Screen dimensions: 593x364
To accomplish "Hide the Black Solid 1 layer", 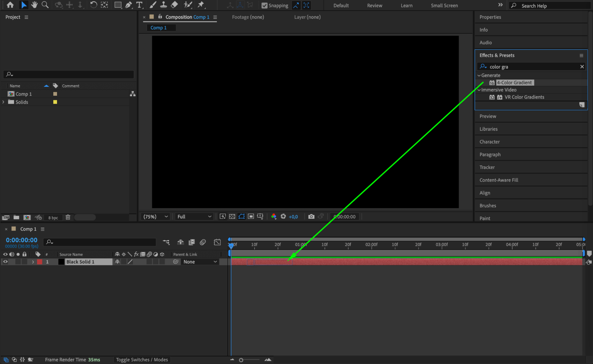I will click(x=5, y=262).
